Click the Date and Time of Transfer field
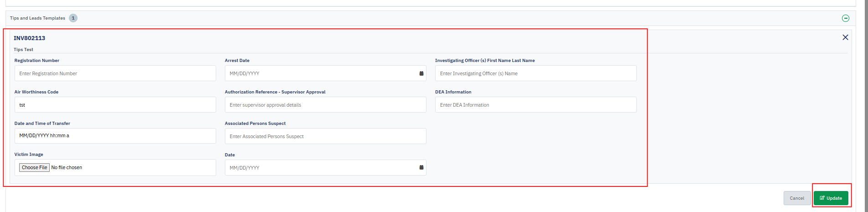868x212 pixels. click(x=115, y=136)
